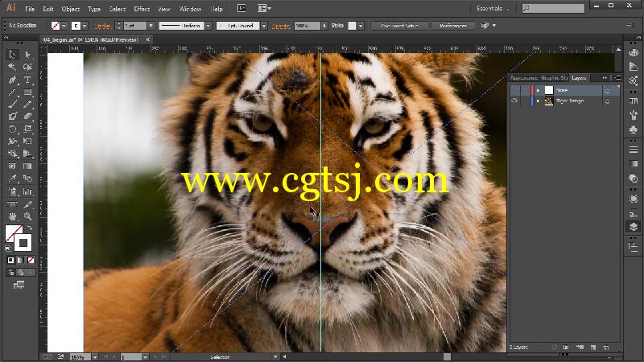The image size is (644, 362).
Task: Select the Free Transform tool
Action: pyautogui.click(x=27, y=142)
